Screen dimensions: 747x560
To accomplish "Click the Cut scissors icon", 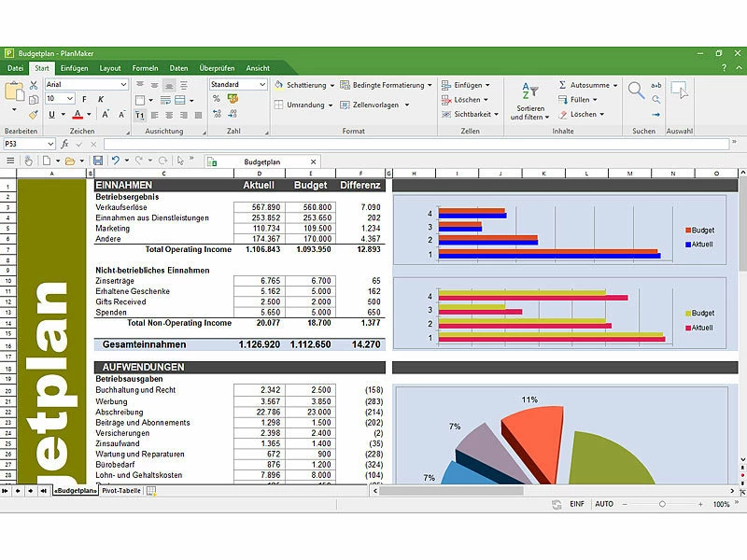I will (x=33, y=85).
